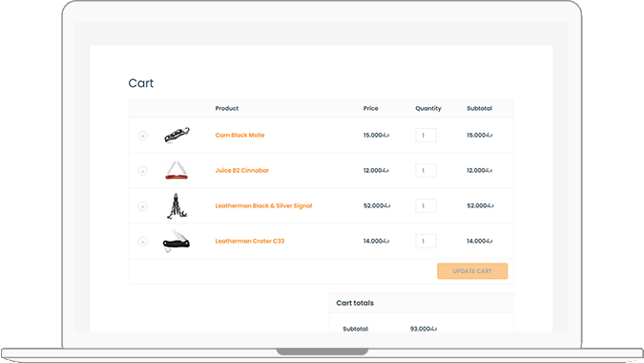Open Leatherman Signal multitool thumbnail

coord(177,206)
